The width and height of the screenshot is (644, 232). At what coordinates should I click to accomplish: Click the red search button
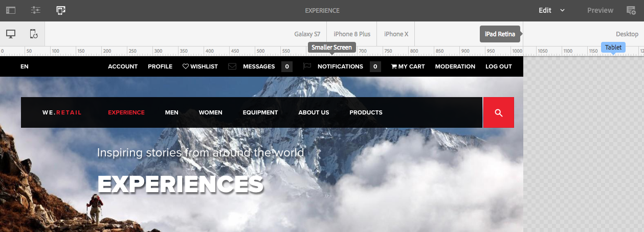pos(499,112)
